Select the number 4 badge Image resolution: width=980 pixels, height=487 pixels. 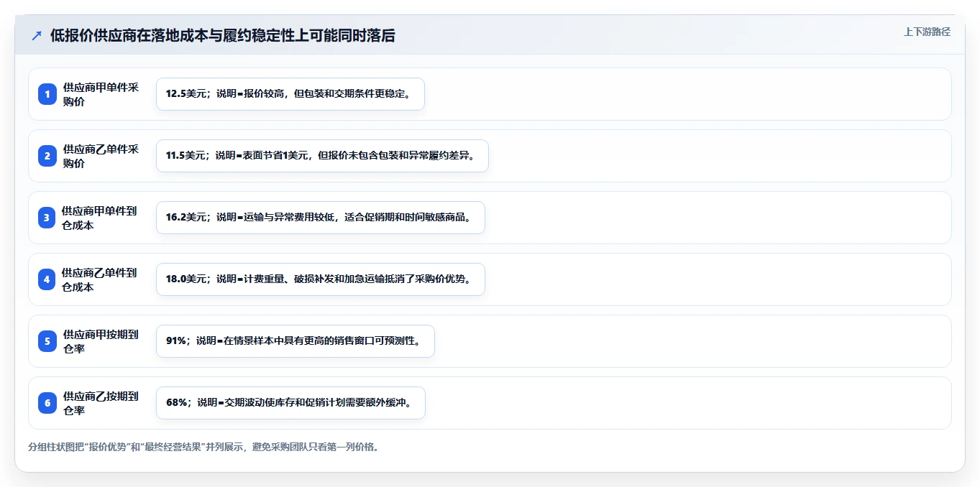[x=47, y=279]
